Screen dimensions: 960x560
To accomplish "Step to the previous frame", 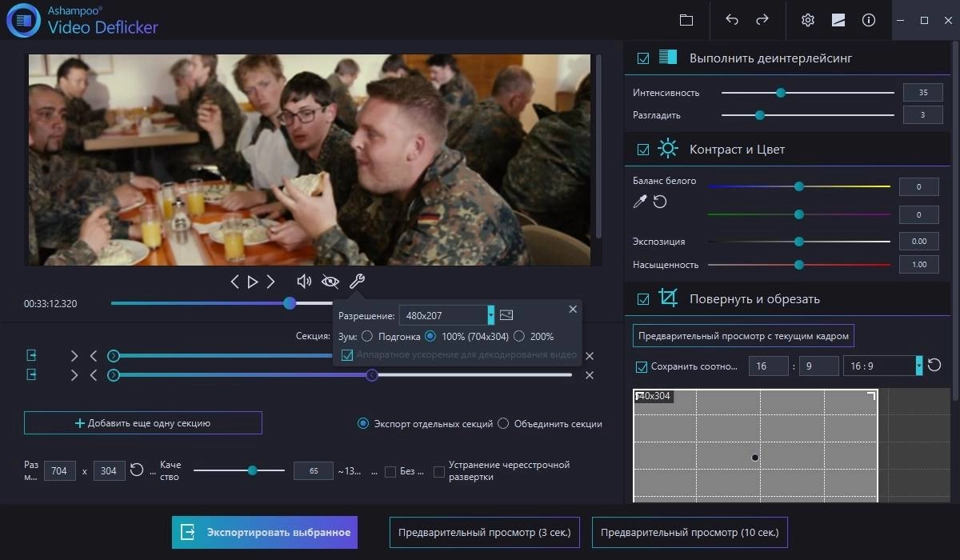I will [234, 282].
